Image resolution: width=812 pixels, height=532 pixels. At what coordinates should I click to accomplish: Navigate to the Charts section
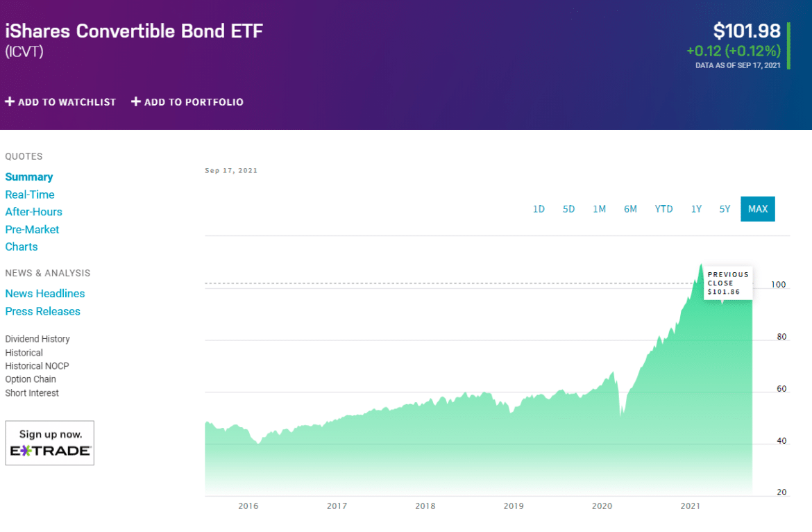pos(22,247)
